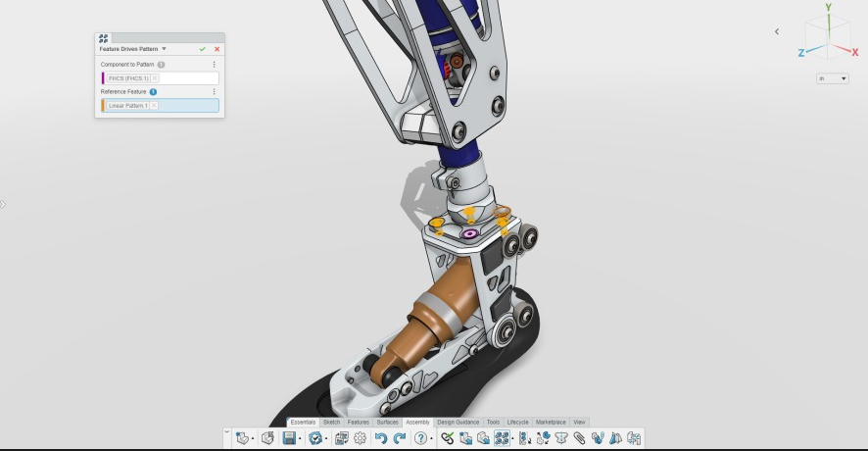868x451 pixels.
Task: Expand Component to Pattern options menu
Action: tap(215, 65)
